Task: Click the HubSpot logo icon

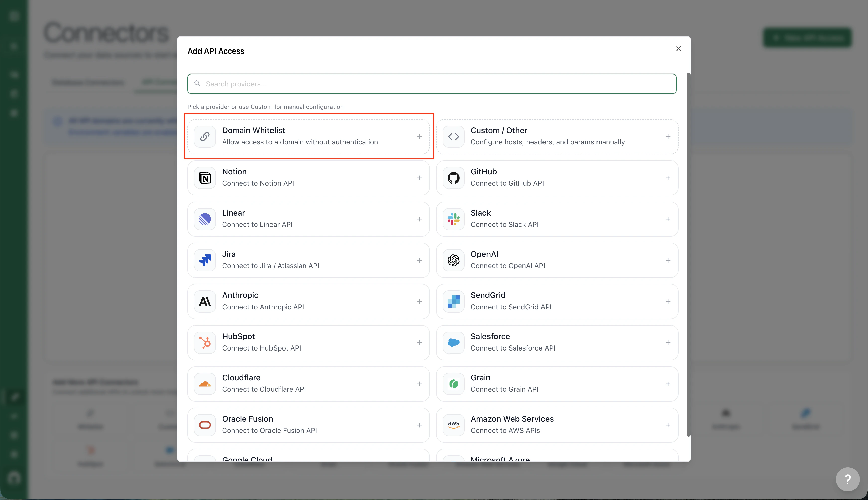Action: 205,343
